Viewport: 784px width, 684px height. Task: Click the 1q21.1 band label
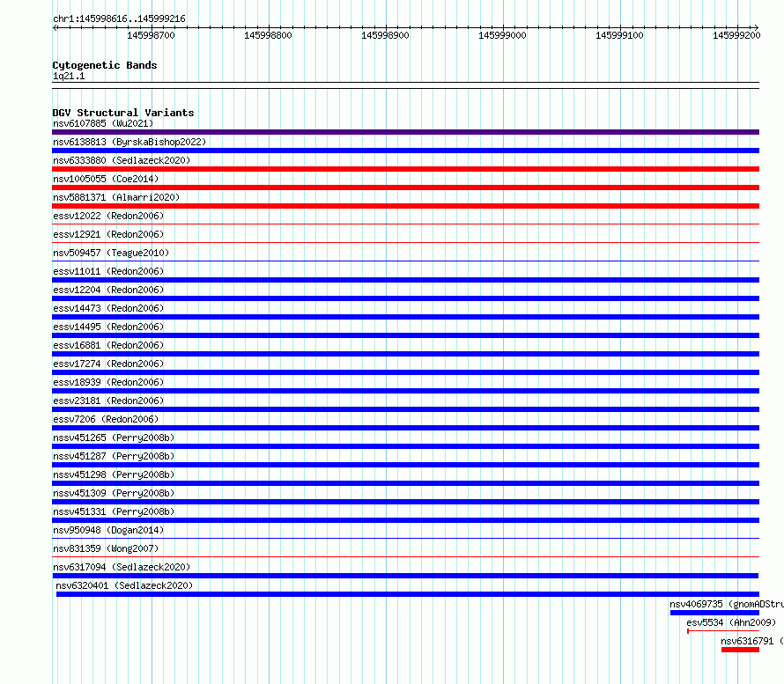coord(69,76)
